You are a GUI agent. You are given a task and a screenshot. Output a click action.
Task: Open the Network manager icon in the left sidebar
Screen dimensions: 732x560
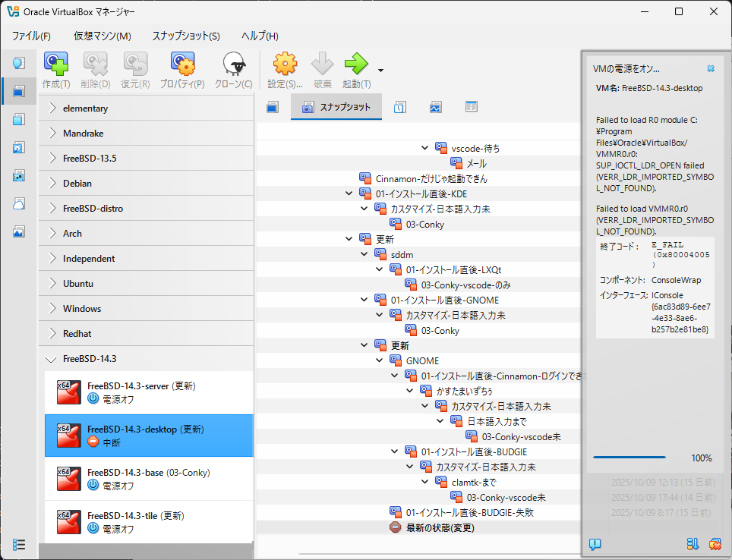click(19, 176)
